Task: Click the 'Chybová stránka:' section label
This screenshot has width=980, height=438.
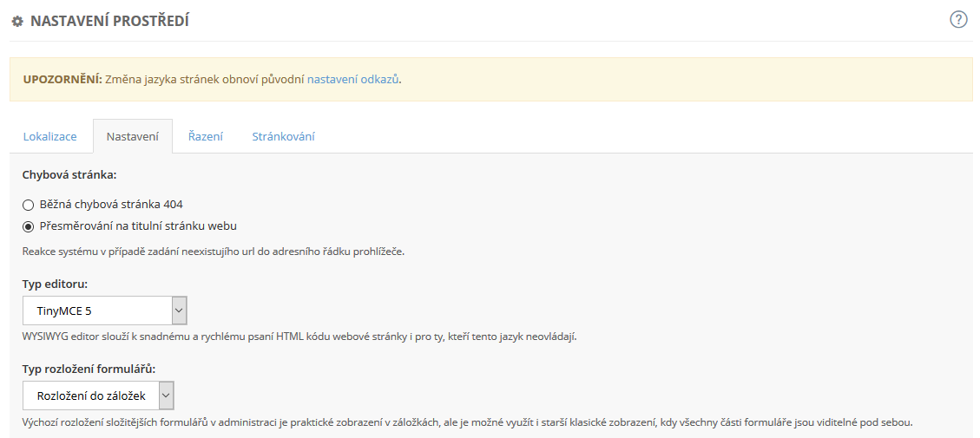Action: point(69,175)
